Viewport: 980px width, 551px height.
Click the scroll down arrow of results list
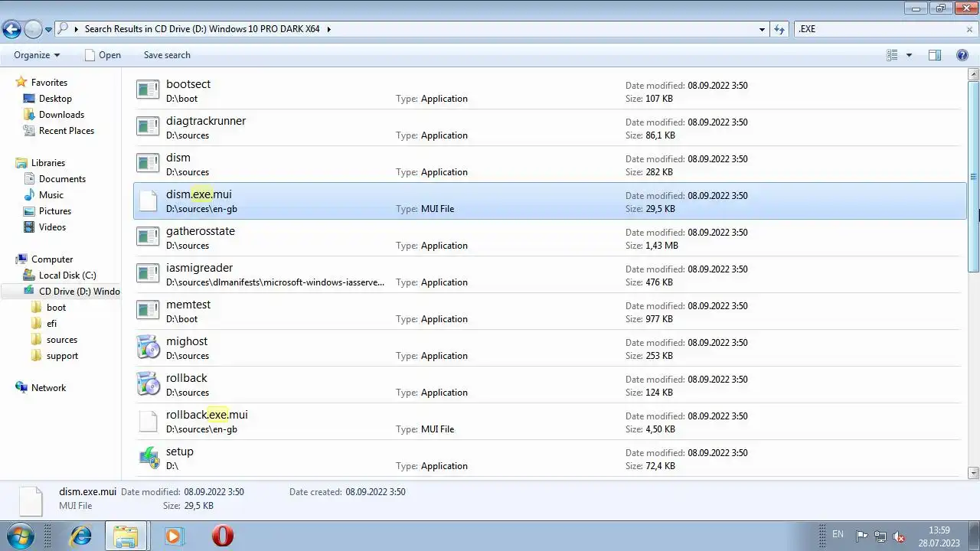973,473
